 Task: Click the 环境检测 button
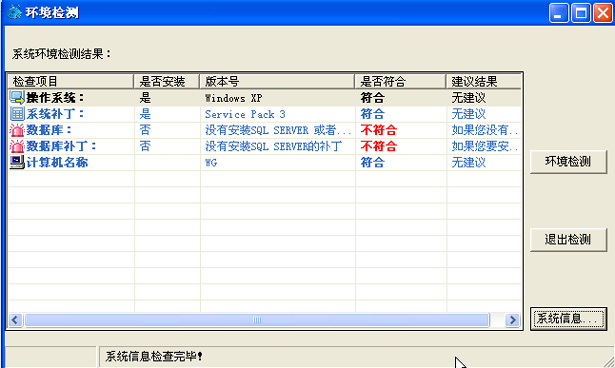coord(568,162)
